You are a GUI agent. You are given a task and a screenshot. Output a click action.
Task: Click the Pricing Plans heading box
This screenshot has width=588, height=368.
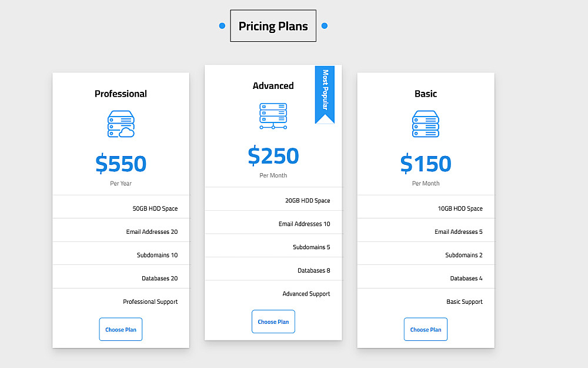pyautogui.click(x=273, y=26)
